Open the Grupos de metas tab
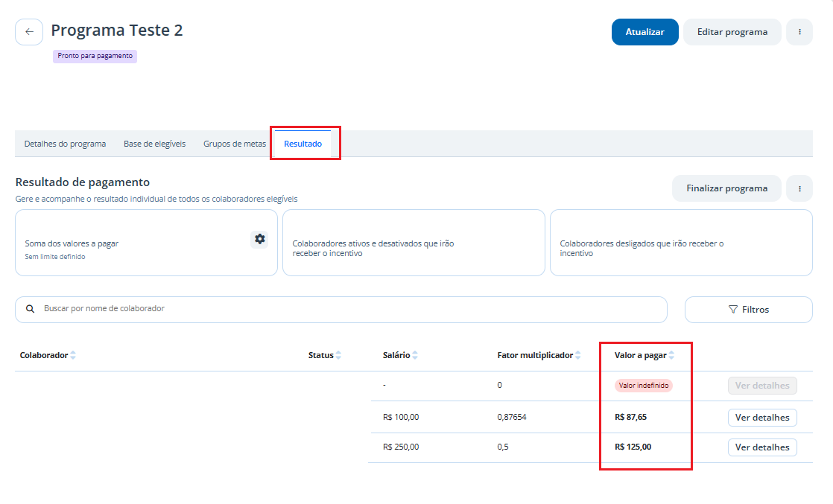The width and height of the screenshot is (833, 504). pyautogui.click(x=234, y=144)
